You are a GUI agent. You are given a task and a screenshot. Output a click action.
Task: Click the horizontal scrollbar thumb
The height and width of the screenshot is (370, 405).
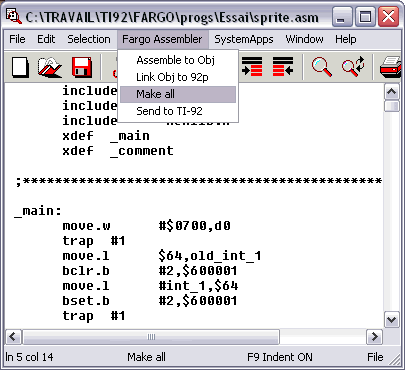pos(151,337)
